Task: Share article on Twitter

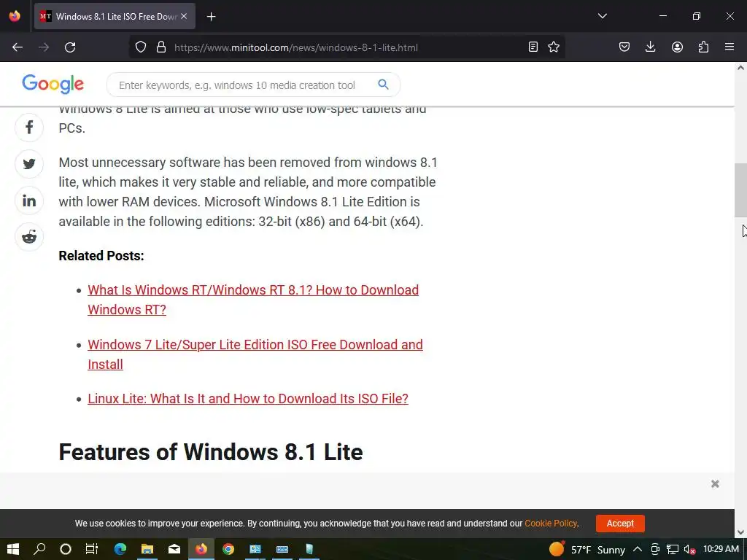Action: (29, 164)
